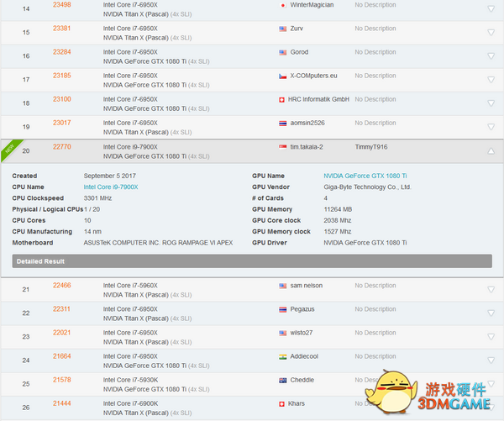Expand row 17 X-COMputers.eu details arrow
504x421 pixels.
pos(491,80)
